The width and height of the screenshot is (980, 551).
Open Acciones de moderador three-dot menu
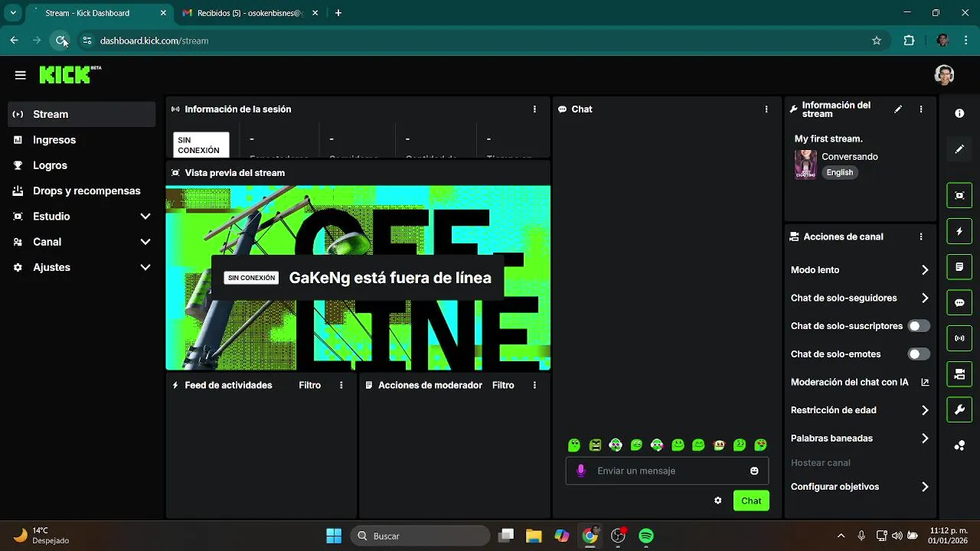(x=534, y=386)
